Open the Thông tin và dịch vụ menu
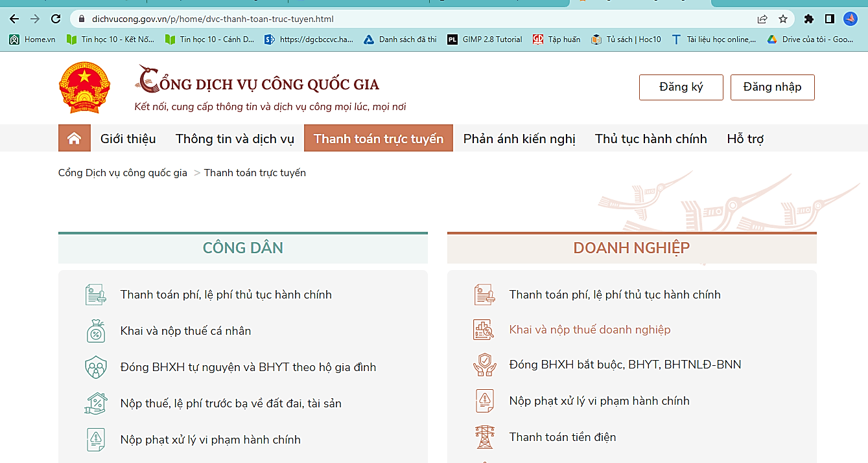Viewport: 868px width, 463px height. click(x=235, y=139)
